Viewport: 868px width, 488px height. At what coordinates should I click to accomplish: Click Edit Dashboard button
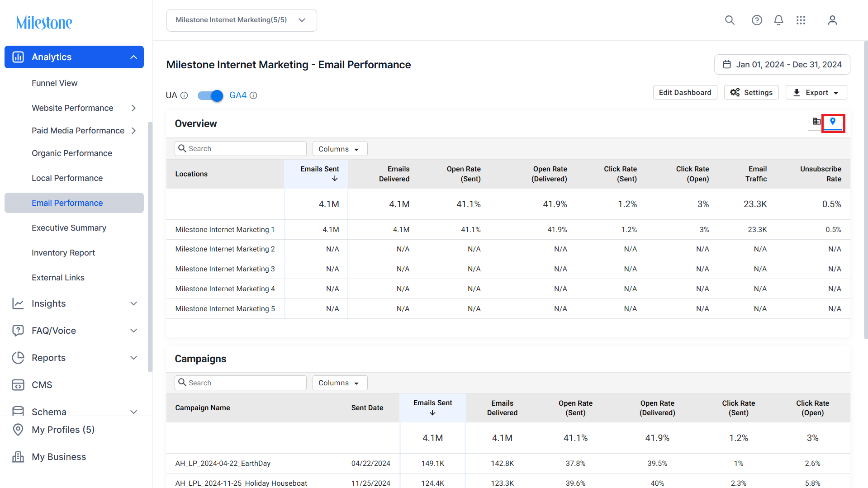click(x=685, y=92)
